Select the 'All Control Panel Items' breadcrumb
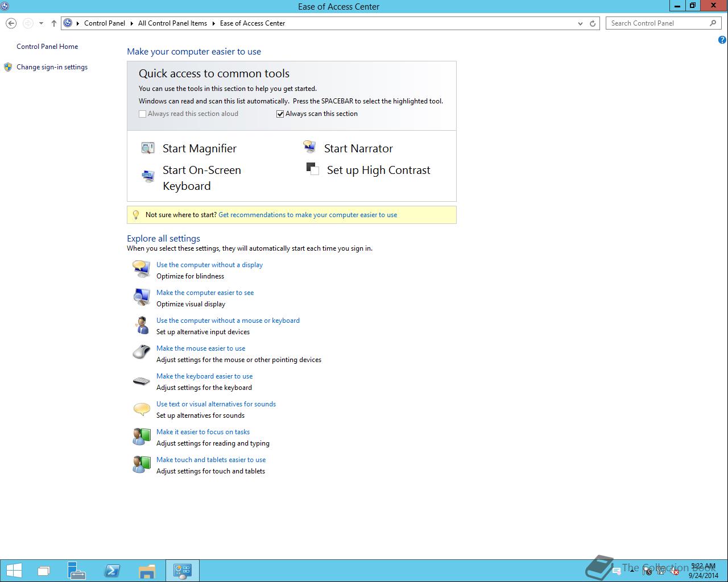The width and height of the screenshot is (728, 582). [x=172, y=23]
